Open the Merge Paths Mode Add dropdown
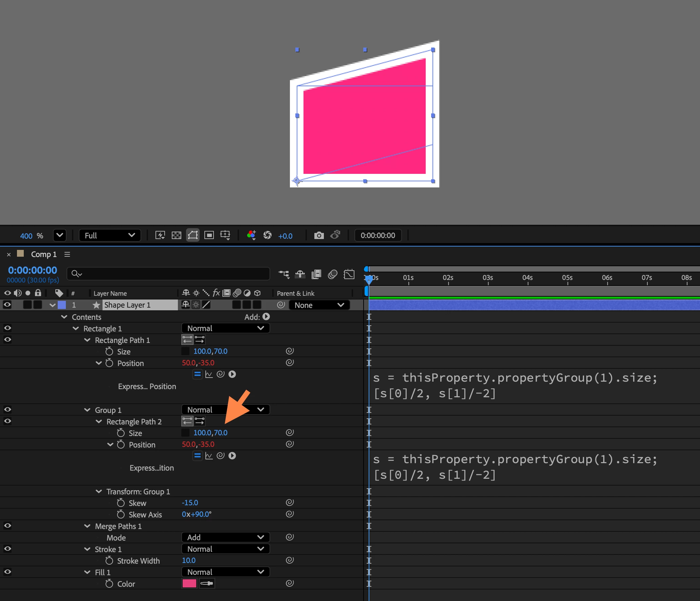Image resolution: width=700 pixels, height=601 pixels. [x=225, y=538]
